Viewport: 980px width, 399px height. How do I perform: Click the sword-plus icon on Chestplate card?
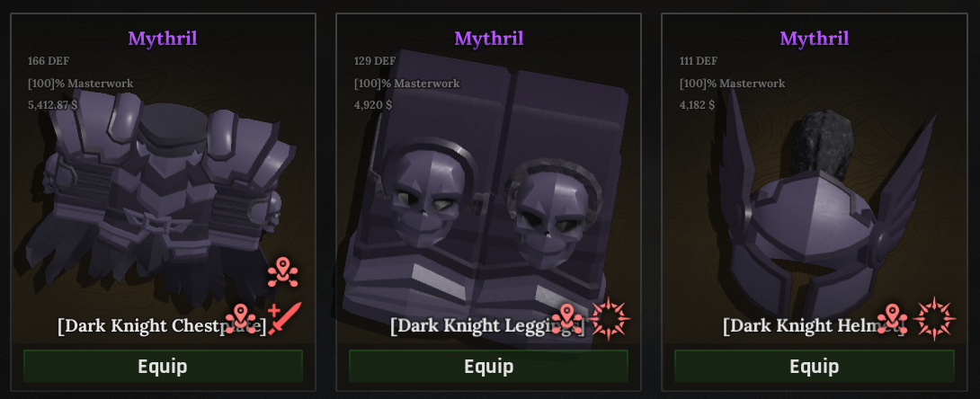284,318
